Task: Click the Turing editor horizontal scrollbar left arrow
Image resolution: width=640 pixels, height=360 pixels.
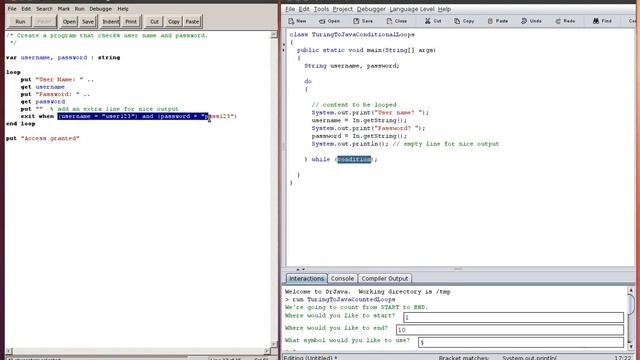Action: coord(9,351)
